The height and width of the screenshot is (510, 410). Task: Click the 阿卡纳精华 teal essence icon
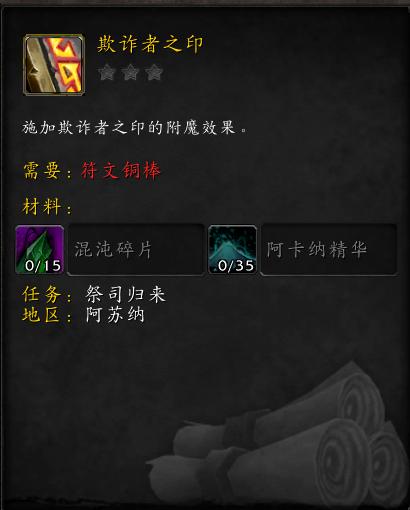point(232,250)
